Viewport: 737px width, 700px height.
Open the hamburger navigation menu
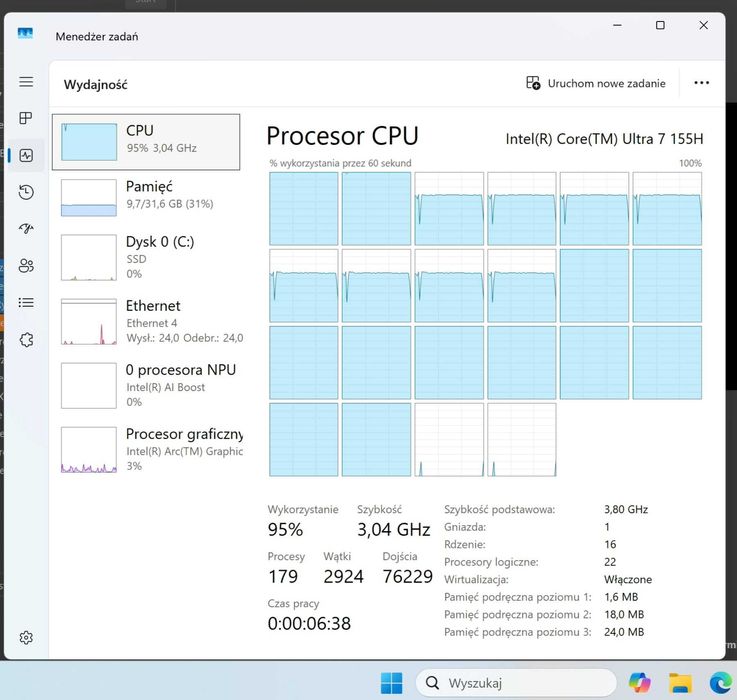pos(26,82)
